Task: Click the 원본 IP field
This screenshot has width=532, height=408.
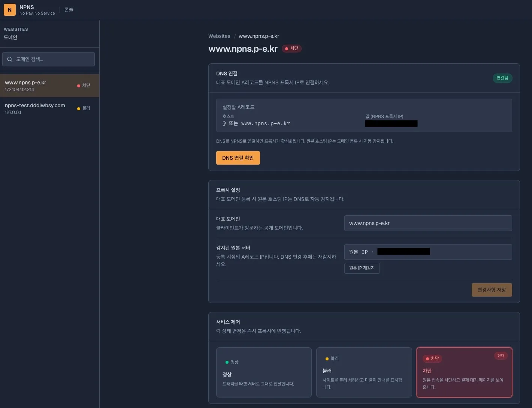Action: 428,252
